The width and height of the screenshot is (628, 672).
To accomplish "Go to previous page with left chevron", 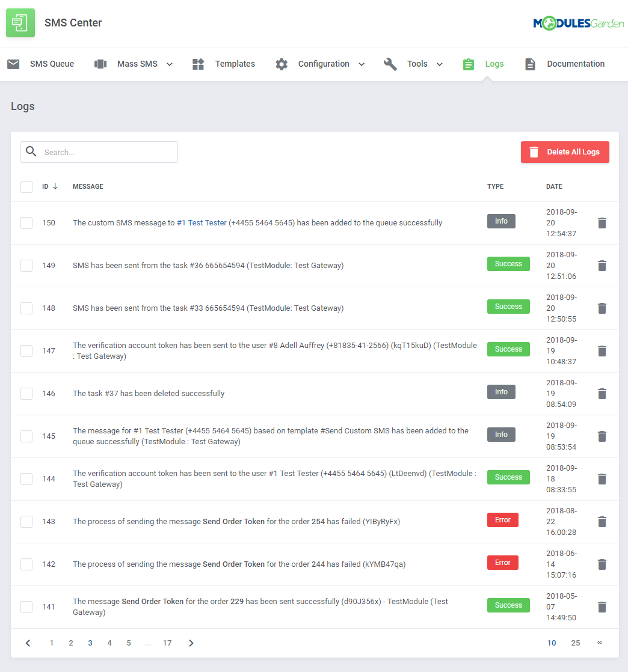I will (28, 643).
